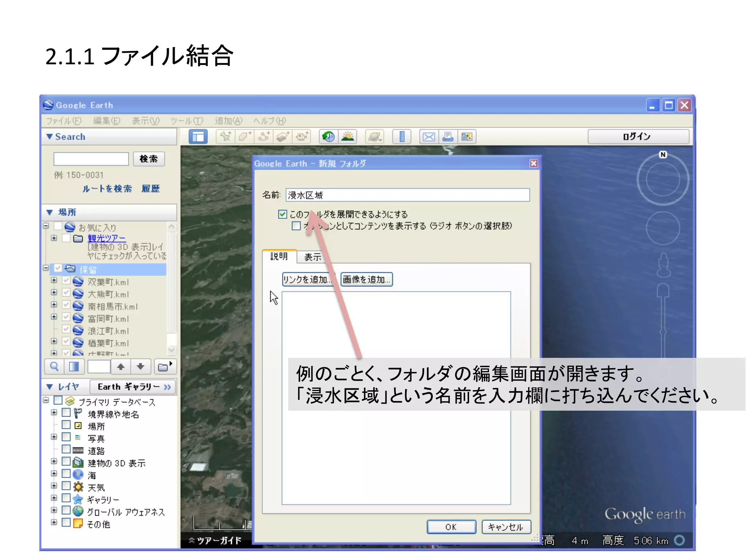Click the move joystick ring control
This screenshot has width=747, height=560.
coord(663,228)
